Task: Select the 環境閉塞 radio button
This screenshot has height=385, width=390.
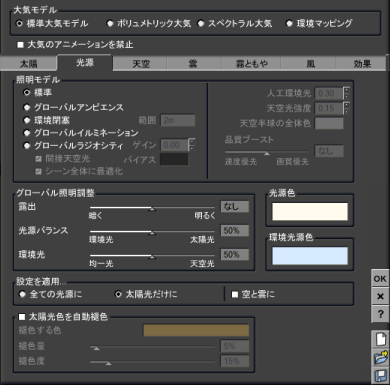Action: (27, 120)
